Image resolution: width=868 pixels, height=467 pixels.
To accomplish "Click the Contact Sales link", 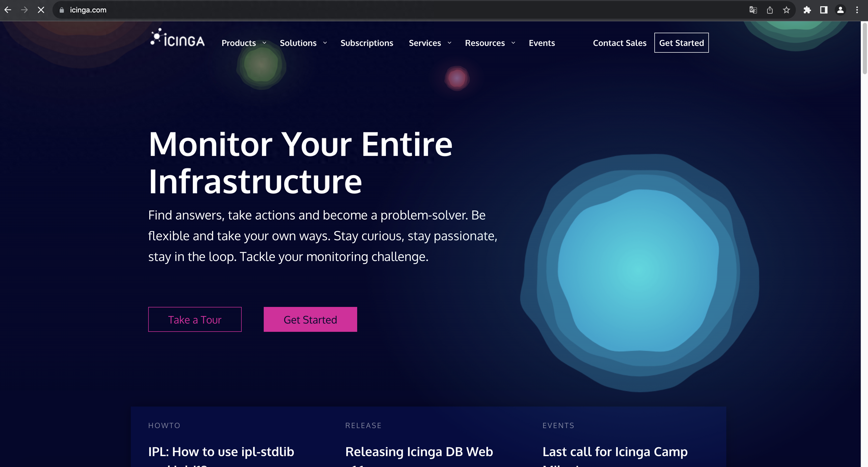I will point(620,43).
